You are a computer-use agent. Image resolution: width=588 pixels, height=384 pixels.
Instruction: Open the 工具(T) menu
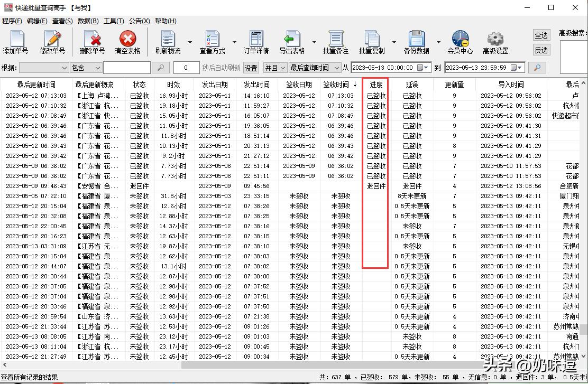point(113,21)
